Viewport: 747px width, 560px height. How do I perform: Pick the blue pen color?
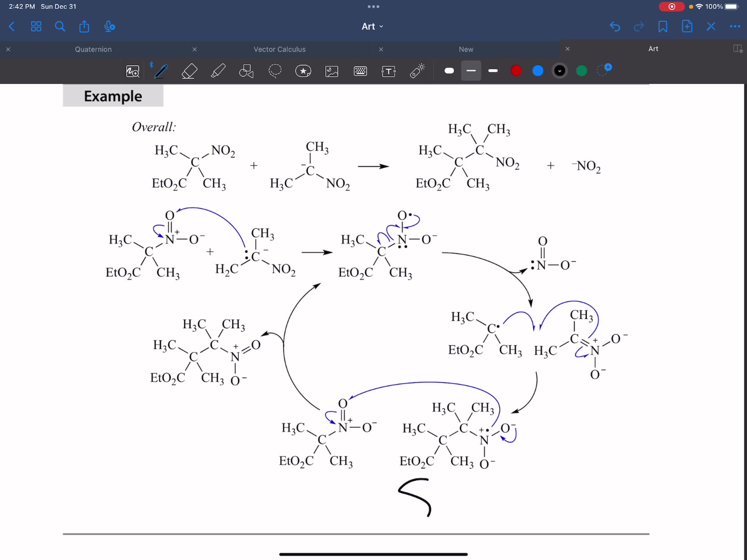(538, 71)
